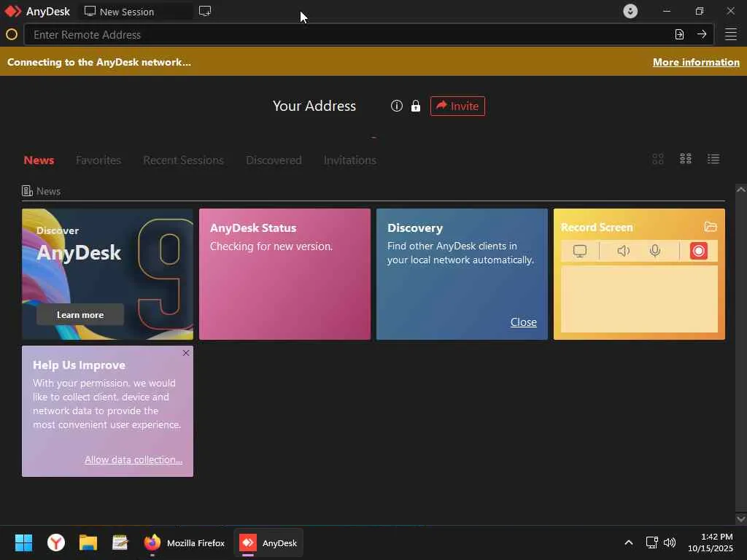Launch Yandex browser from taskbar

click(56, 542)
